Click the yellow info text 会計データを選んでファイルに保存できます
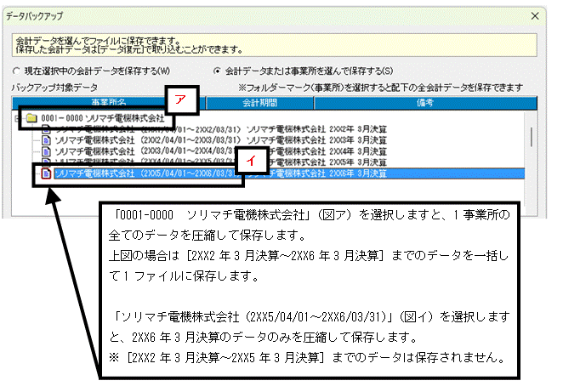The image size is (563, 392). pyautogui.click(x=98, y=40)
